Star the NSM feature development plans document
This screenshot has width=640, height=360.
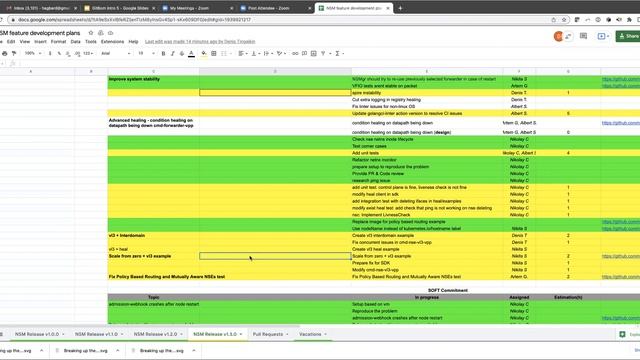click(91, 33)
